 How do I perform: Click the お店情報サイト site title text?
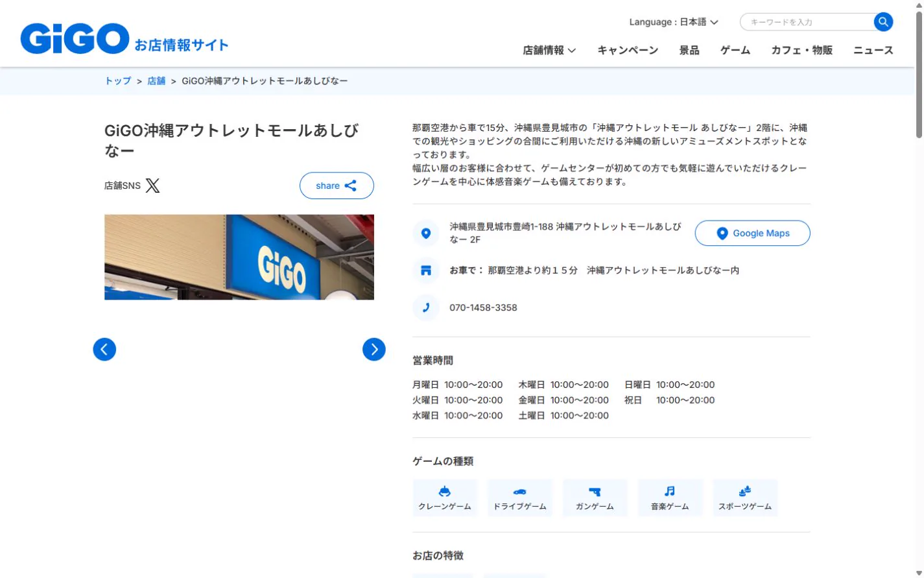point(182,45)
